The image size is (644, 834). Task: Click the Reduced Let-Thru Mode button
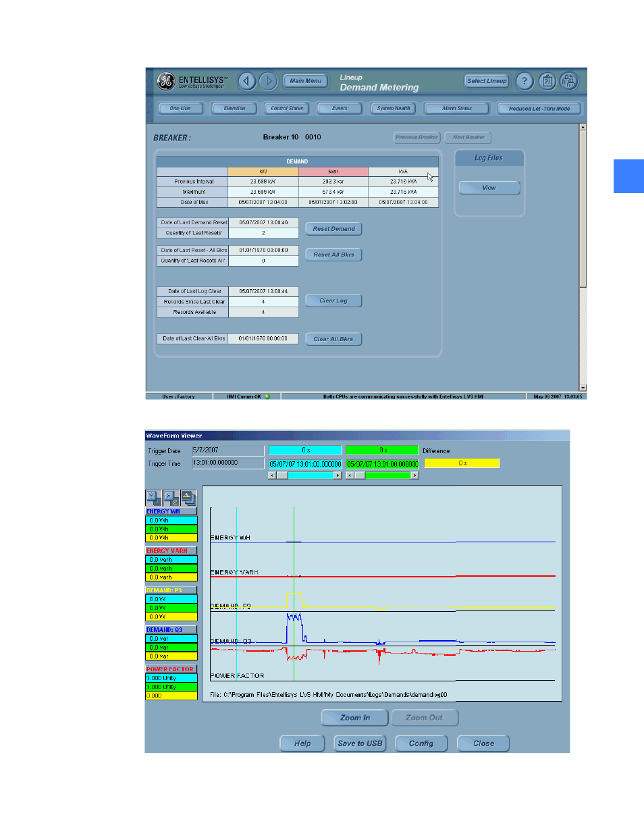pos(539,108)
